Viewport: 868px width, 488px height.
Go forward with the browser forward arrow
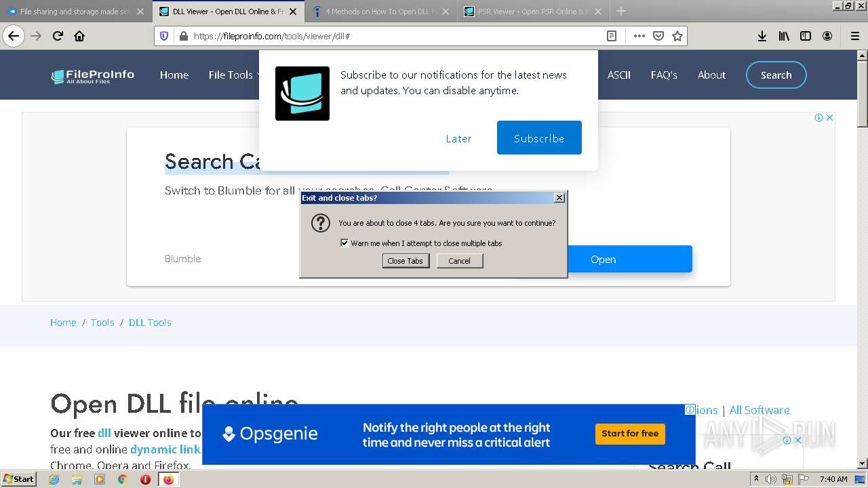click(x=36, y=36)
